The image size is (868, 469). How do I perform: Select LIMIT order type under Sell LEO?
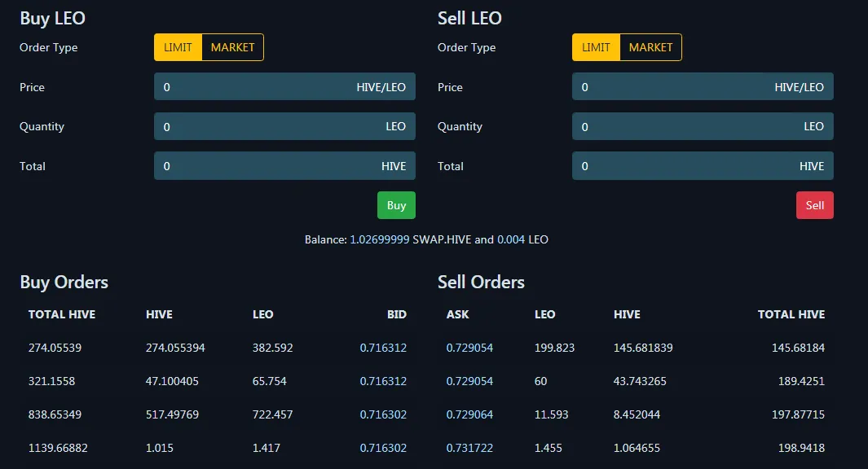[x=596, y=47]
